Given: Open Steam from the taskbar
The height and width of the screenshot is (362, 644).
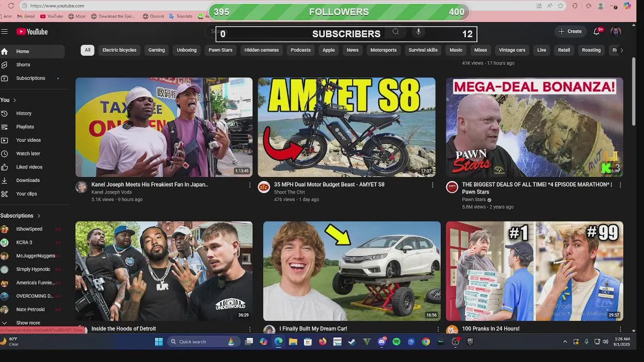Looking at the screenshot, I should pyautogui.click(x=352, y=342).
